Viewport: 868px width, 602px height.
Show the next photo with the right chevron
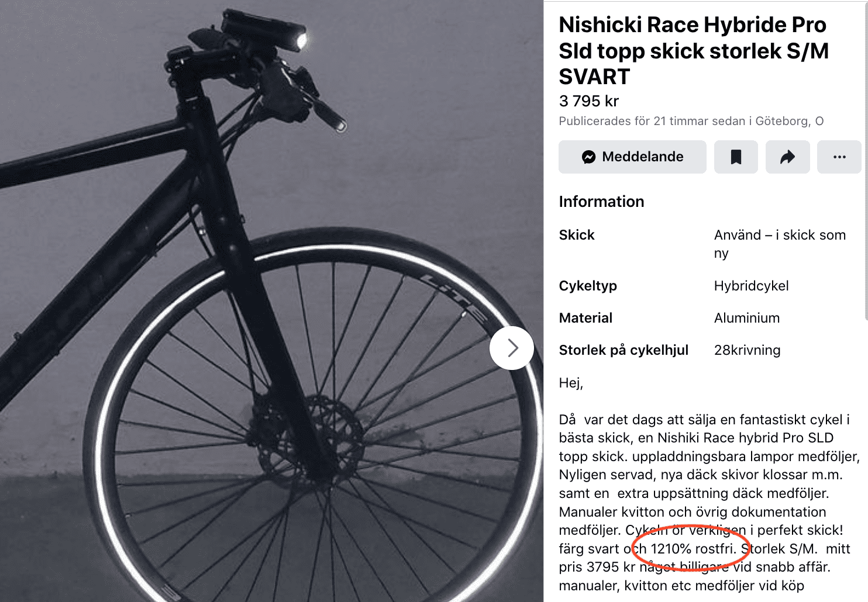(511, 347)
